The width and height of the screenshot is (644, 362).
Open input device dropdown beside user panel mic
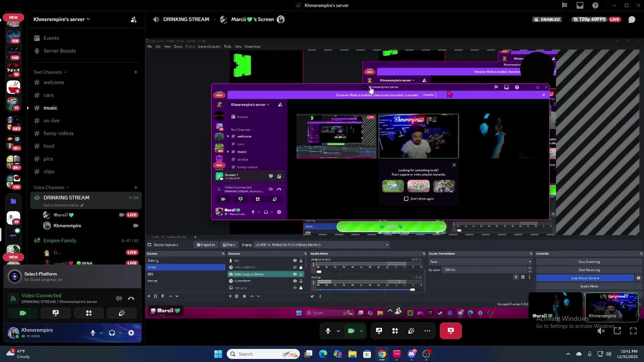(101, 333)
